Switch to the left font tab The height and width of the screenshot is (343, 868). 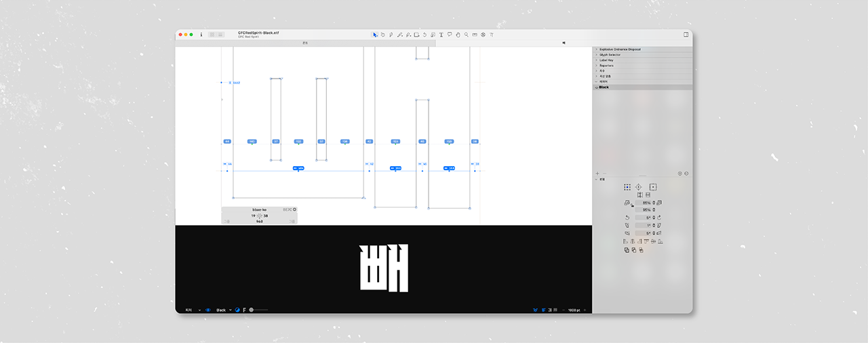tap(305, 43)
